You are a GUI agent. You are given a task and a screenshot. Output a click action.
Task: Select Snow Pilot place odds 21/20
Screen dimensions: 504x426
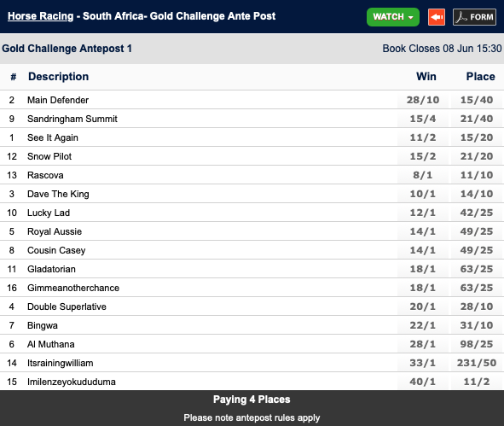point(477,156)
